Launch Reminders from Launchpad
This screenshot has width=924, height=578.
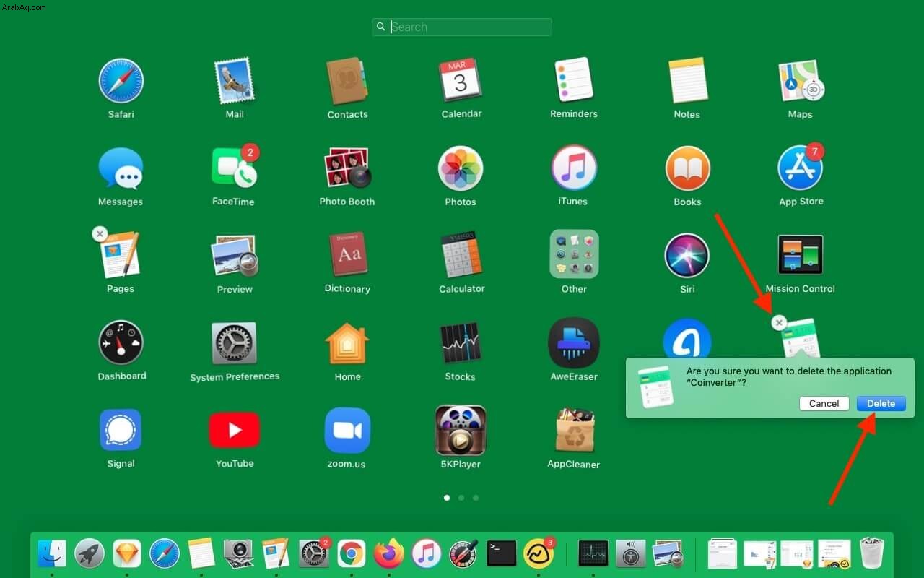coord(574,81)
